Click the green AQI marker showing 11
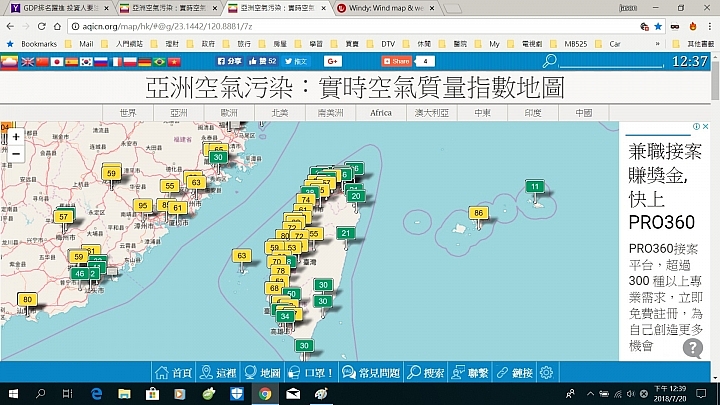 [x=535, y=186]
